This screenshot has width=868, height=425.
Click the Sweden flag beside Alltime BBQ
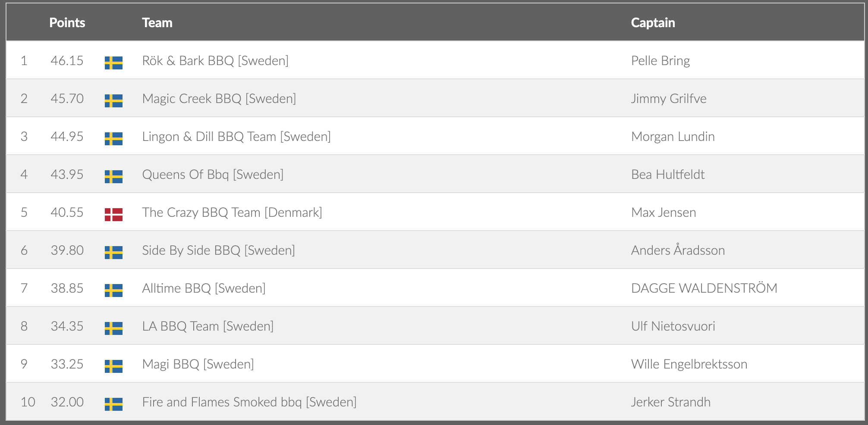pos(113,291)
